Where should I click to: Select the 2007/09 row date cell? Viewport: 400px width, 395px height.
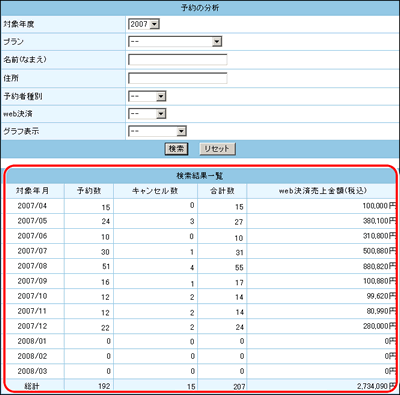pos(32,281)
